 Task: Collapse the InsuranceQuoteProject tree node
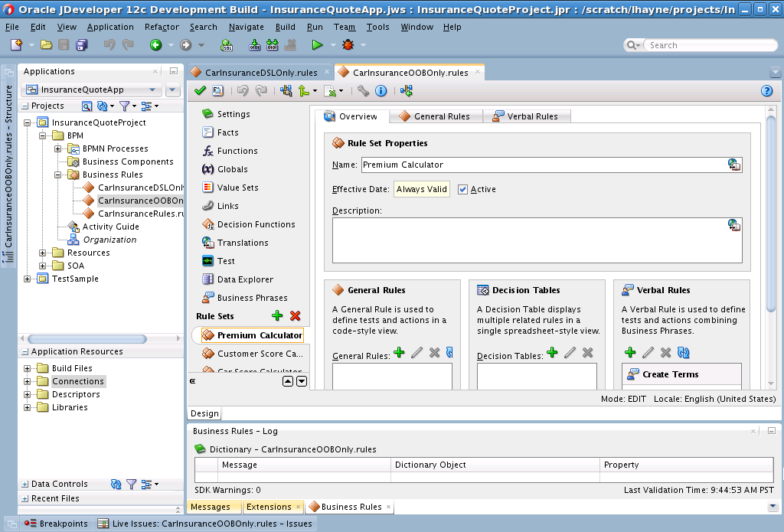point(27,122)
